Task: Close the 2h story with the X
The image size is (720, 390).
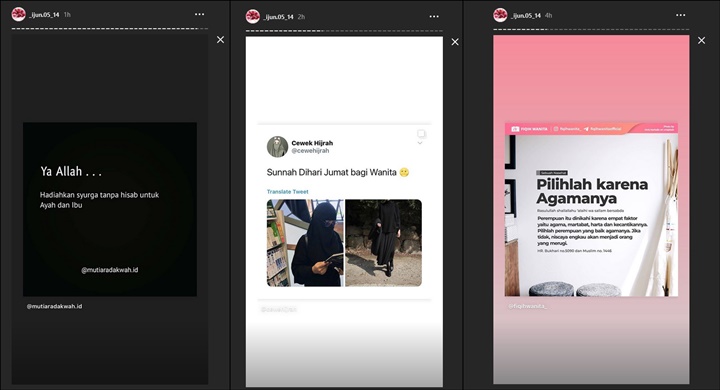Action: click(x=455, y=42)
